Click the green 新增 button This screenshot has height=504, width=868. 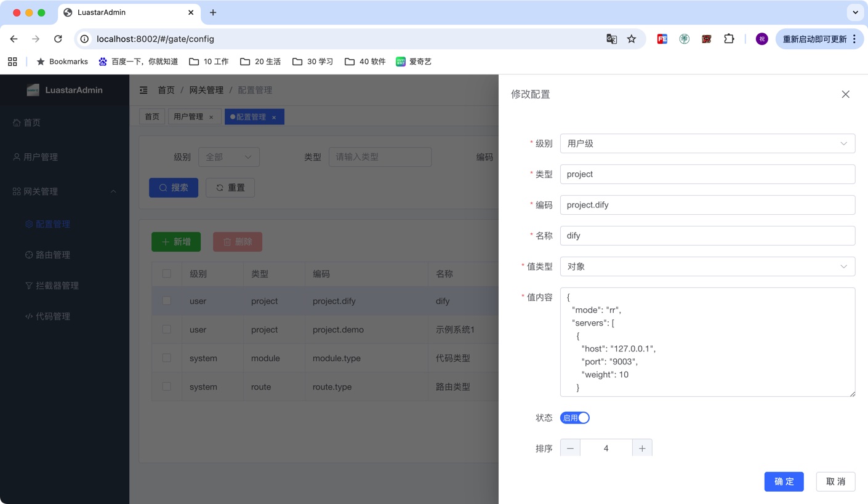[176, 242]
